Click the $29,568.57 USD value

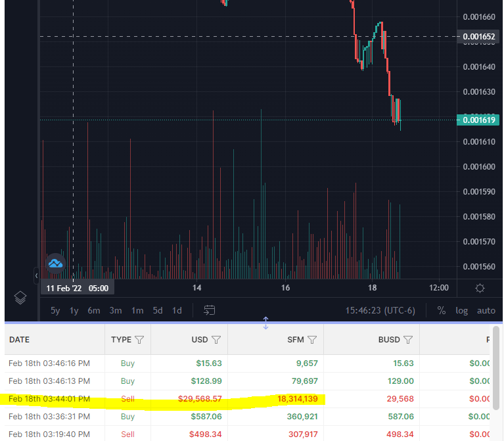[200, 399]
